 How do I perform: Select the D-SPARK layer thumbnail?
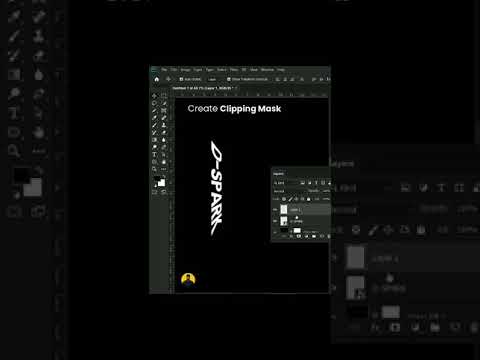284,221
